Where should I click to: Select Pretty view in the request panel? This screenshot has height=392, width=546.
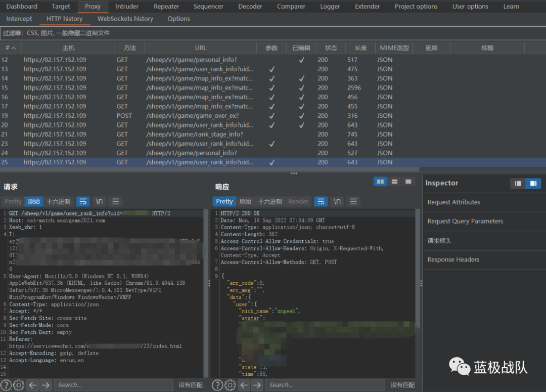tap(13, 201)
